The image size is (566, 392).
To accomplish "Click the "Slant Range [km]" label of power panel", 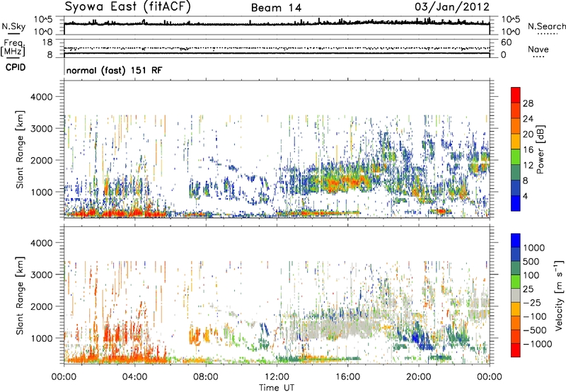I will pos(20,149).
